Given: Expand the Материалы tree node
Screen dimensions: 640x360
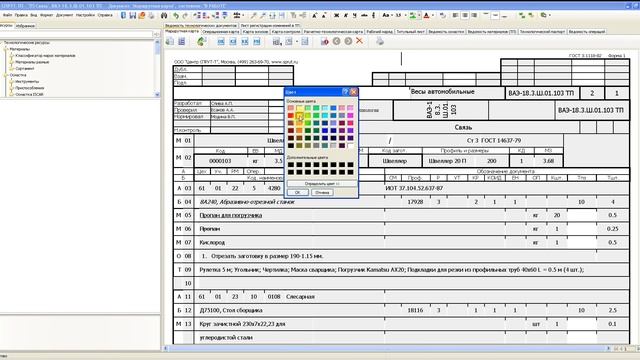Looking at the screenshot, I should click(x=7, y=49).
